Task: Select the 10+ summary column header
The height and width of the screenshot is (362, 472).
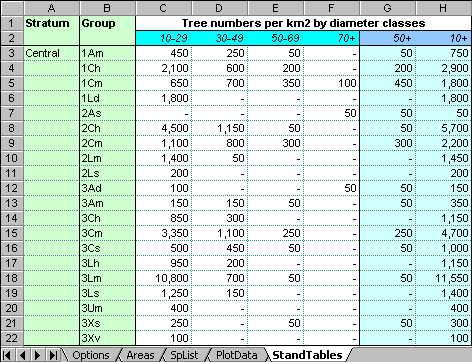Action: [443, 38]
